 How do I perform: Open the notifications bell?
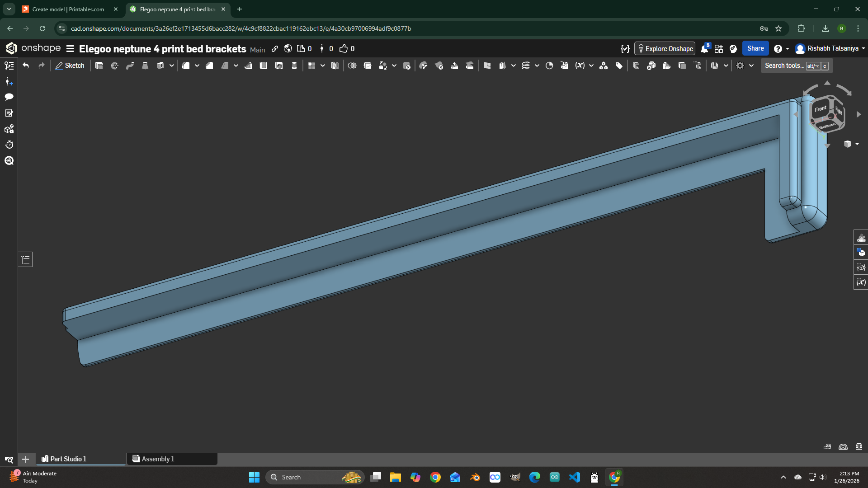tap(704, 49)
